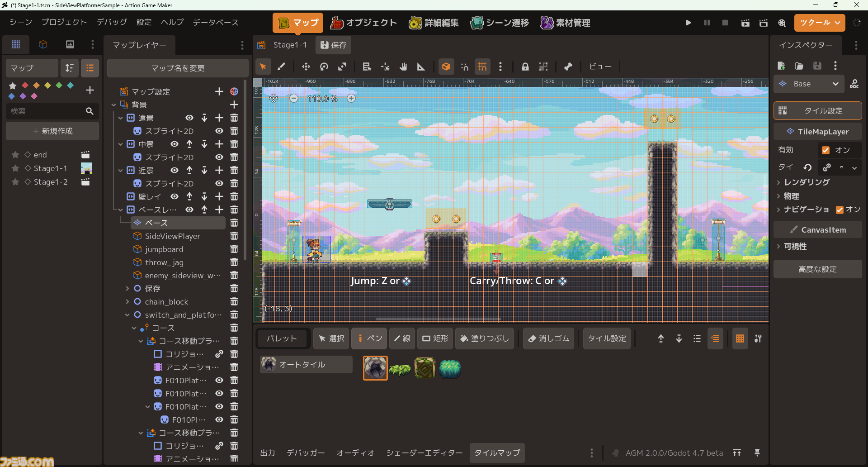Click the マップ名を変更 button
Screen dimensions: 868x467
click(x=178, y=68)
